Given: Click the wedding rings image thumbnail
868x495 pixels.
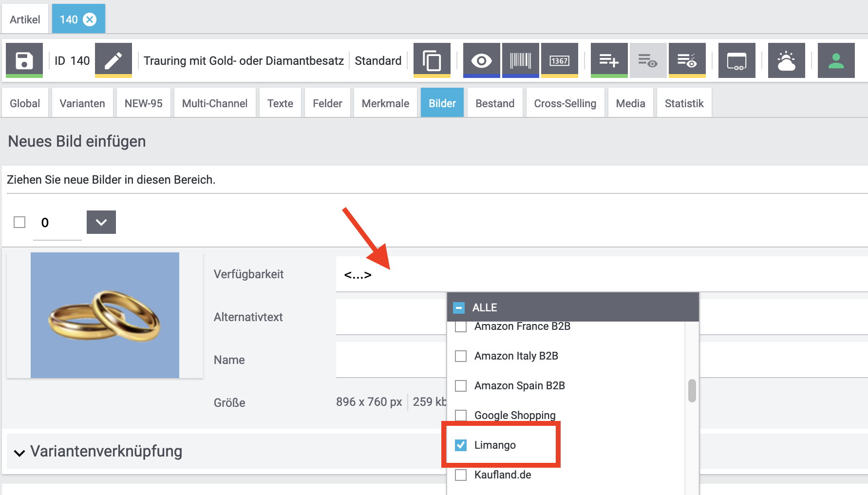Looking at the screenshot, I should [x=105, y=315].
